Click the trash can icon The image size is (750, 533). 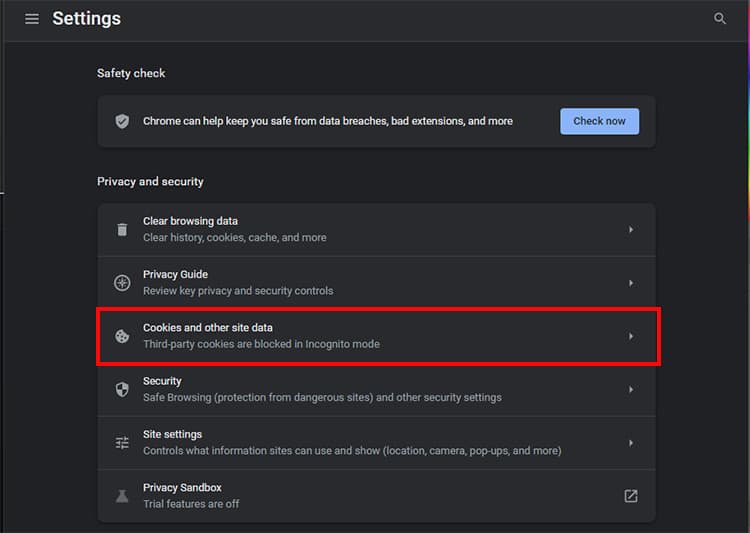(x=122, y=230)
